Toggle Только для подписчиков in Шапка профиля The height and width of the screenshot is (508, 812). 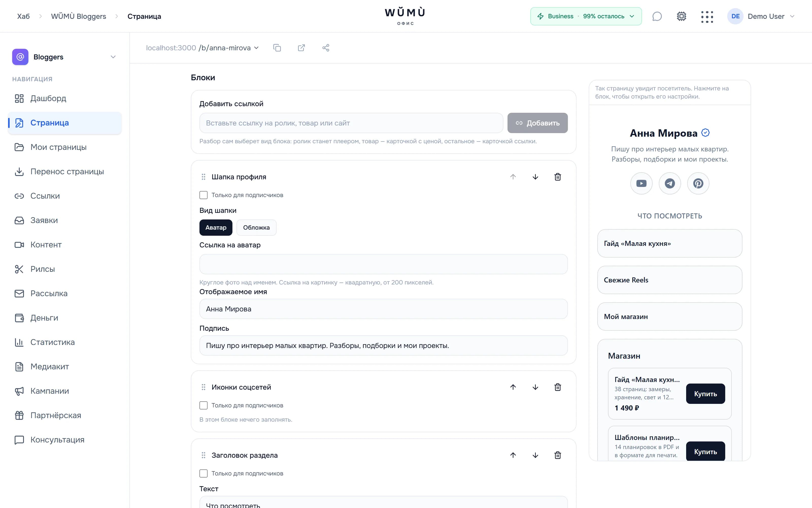click(x=203, y=195)
